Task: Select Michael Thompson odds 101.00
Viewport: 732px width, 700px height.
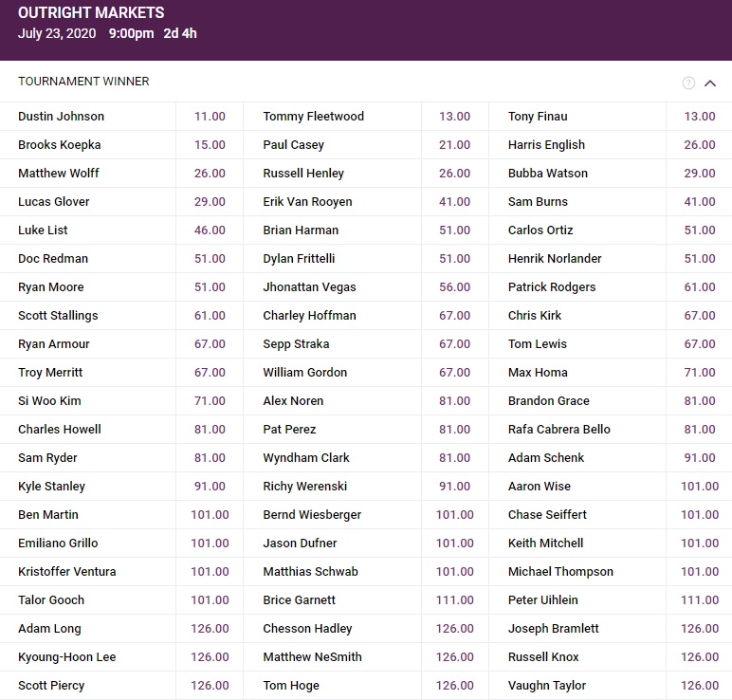Action: 700,572
